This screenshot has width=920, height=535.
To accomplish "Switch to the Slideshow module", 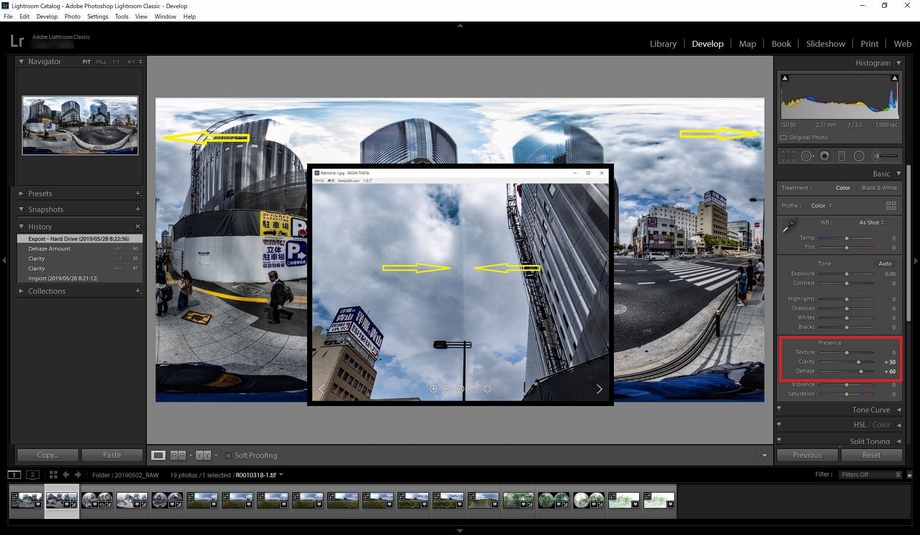I will (826, 44).
